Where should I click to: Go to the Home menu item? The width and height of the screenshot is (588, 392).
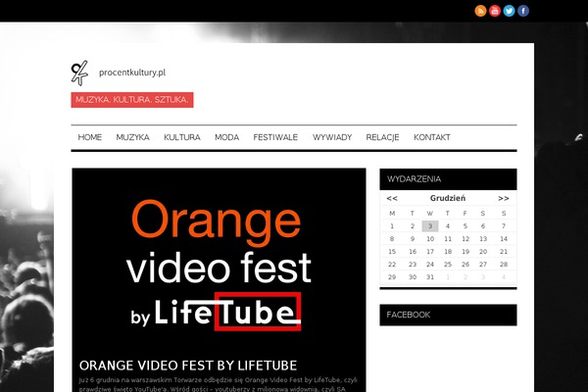click(x=89, y=137)
